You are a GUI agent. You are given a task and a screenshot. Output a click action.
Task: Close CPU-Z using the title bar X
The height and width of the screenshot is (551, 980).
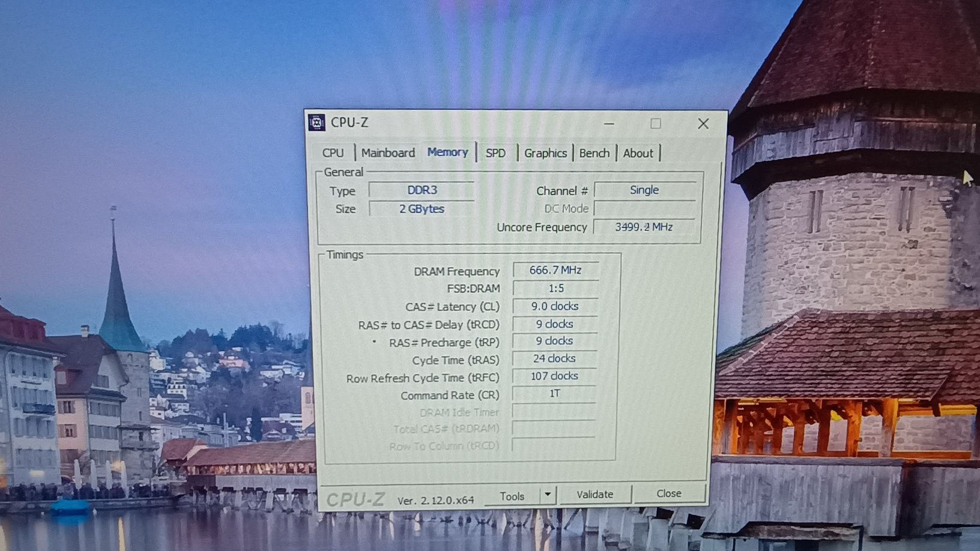pyautogui.click(x=703, y=124)
